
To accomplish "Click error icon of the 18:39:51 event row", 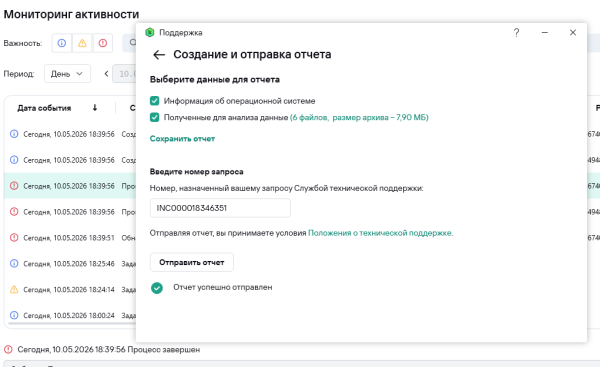I will click(x=14, y=238).
